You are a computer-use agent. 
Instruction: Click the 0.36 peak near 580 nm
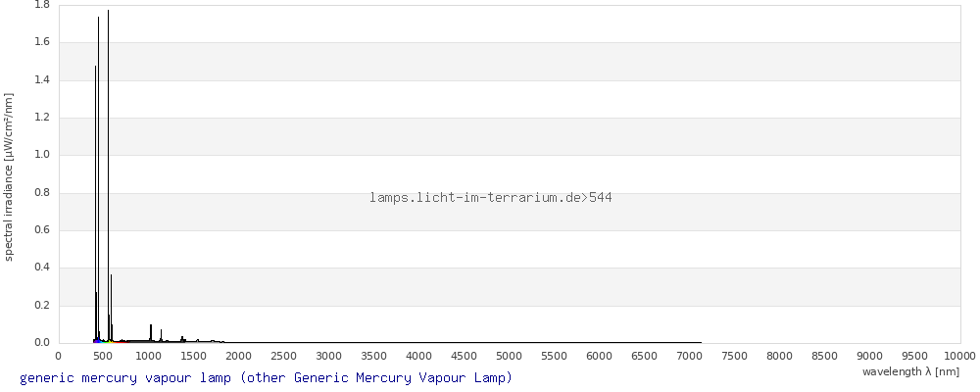pyautogui.click(x=112, y=308)
